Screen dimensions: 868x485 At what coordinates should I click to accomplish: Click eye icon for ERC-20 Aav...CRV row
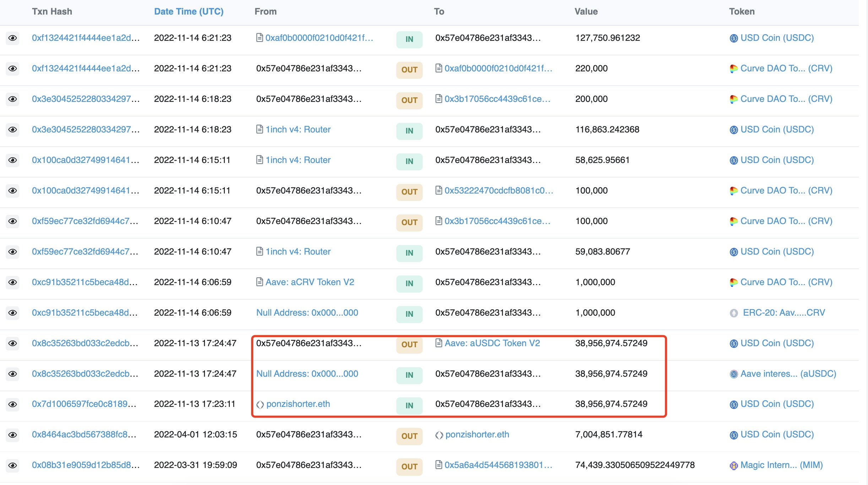13,313
